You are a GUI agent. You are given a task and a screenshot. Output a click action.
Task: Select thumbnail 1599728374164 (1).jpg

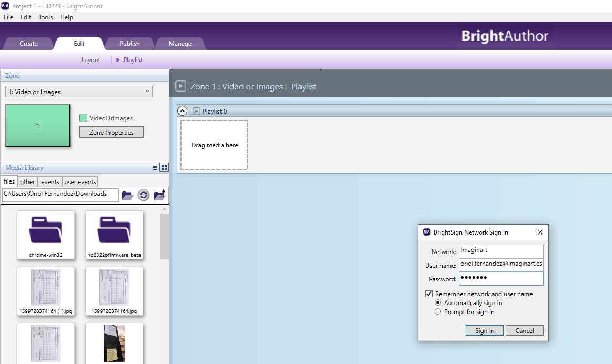pos(46,291)
